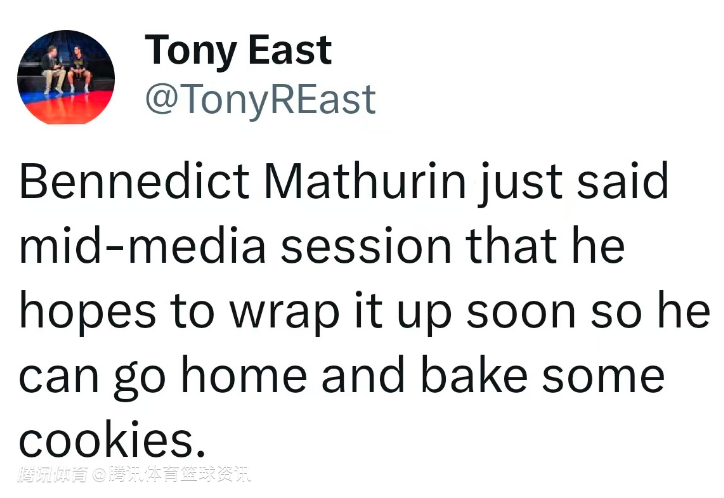The image size is (724, 498).
Task: Click the @腾讯体育篮球资讯 watermark handle
Action: tap(172, 474)
